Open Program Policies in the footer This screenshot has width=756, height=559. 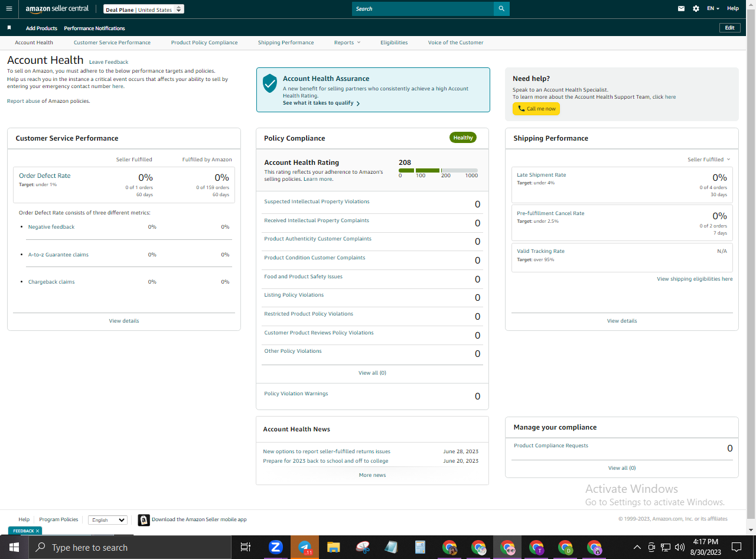click(x=58, y=519)
